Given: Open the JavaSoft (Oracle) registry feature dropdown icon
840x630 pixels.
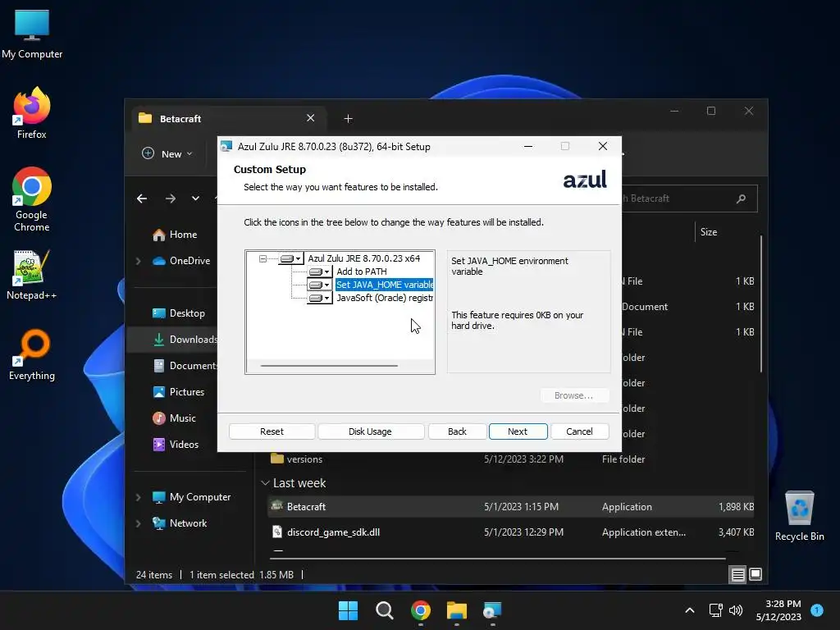Looking at the screenshot, I should (319, 298).
